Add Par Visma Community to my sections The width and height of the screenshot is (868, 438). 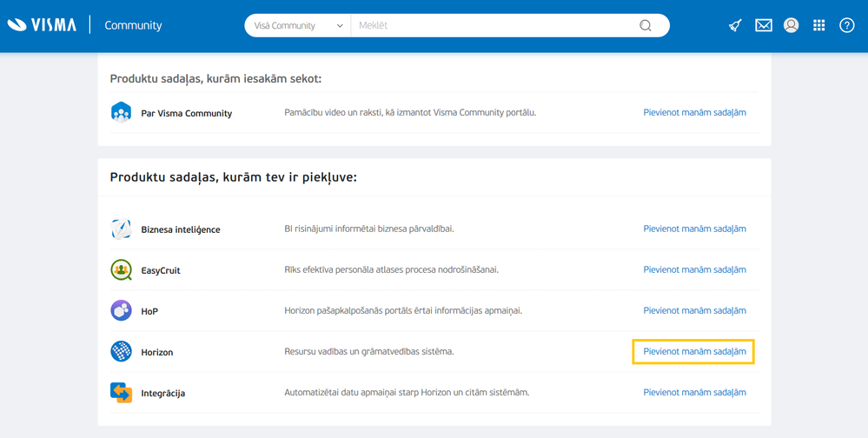click(695, 112)
